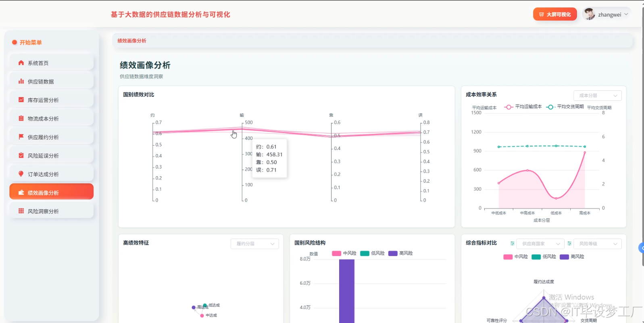Toggle the 平均运输成本 legend series

tap(523, 107)
